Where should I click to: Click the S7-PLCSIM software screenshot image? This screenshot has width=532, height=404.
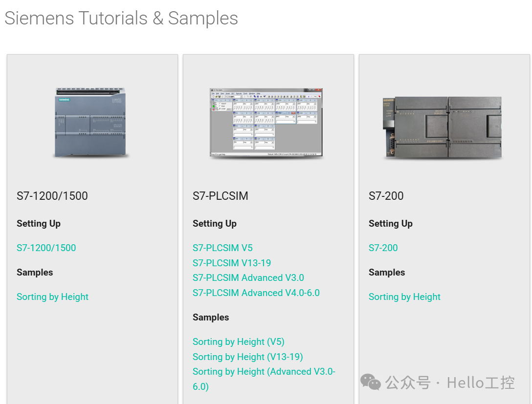(x=266, y=122)
